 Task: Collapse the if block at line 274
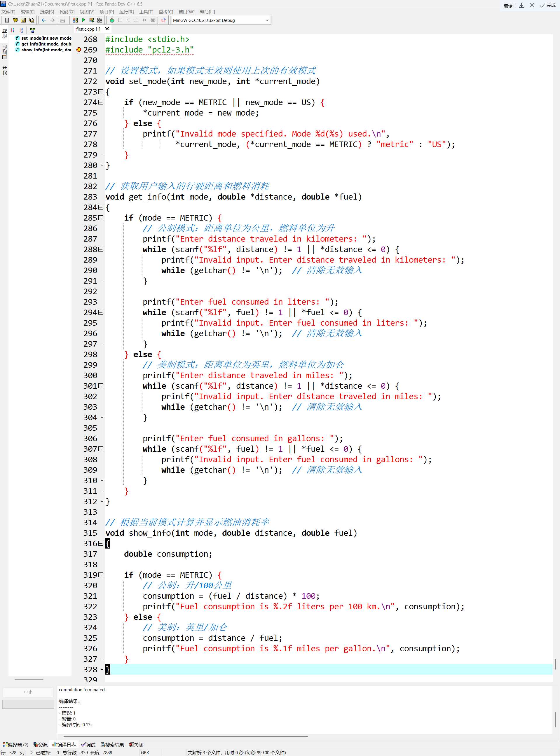[x=101, y=102]
